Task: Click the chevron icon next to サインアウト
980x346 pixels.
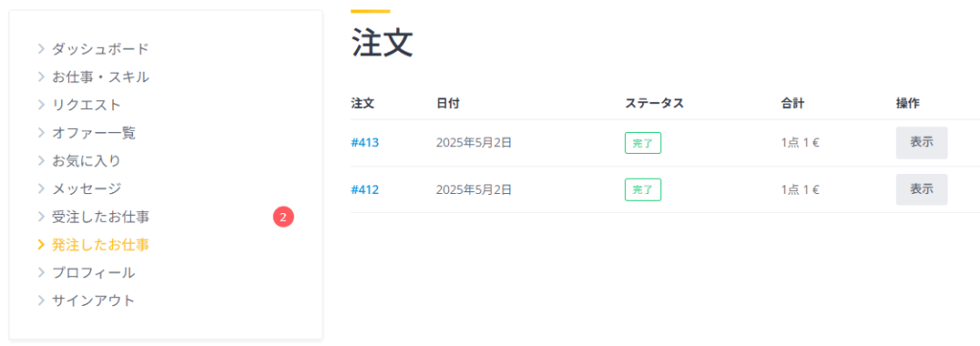Action: [41, 300]
